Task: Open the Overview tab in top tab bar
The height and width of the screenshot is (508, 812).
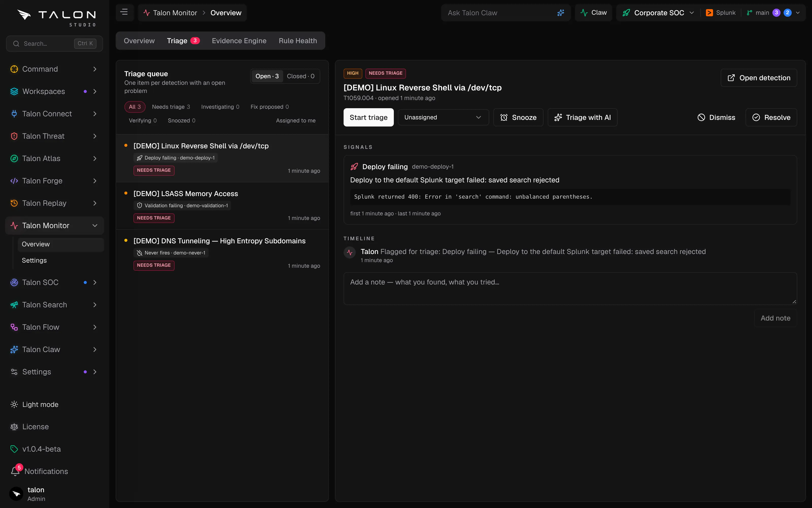Action: click(x=139, y=41)
